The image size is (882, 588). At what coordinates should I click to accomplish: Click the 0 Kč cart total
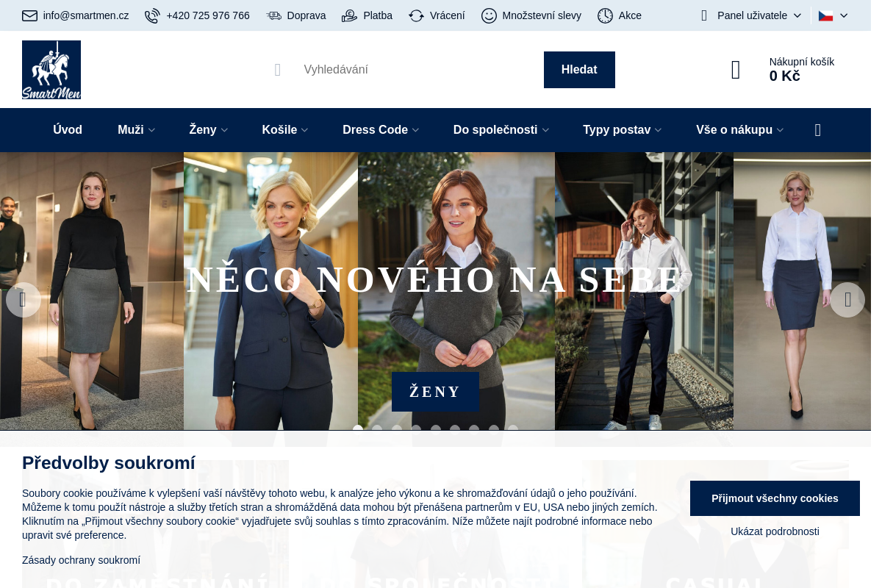[x=785, y=76]
